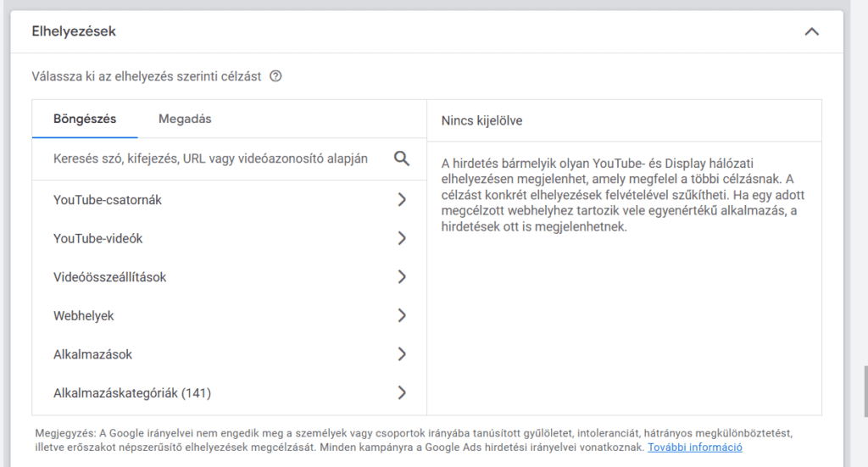Open the Videóösszeállítások category
The image size is (868, 467).
pos(109,277)
